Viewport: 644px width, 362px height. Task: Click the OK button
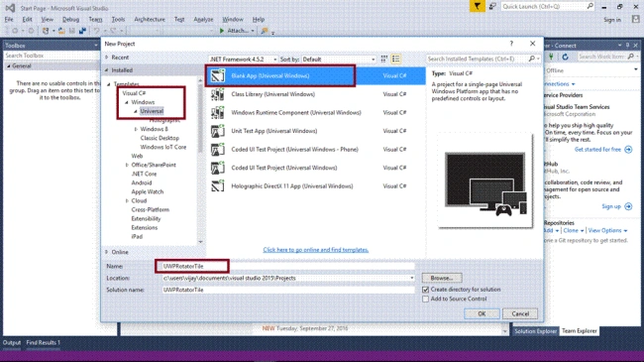(x=482, y=313)
